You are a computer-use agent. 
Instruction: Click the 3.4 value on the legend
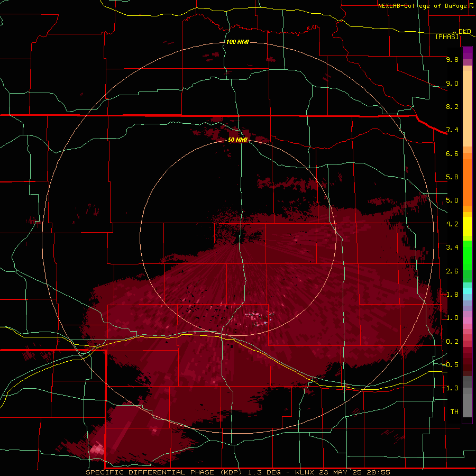[x=452, y=248]
